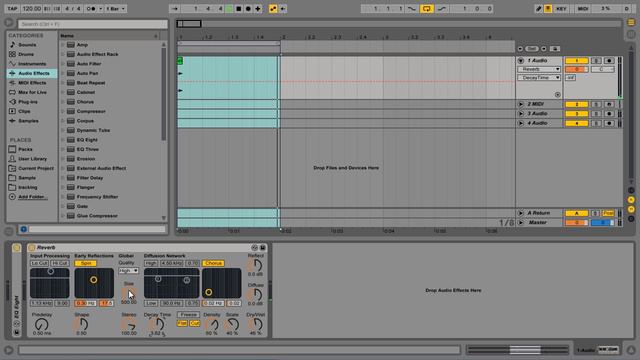Toggle 1 Audio track activator
The height and width of the screenshot is (360, 640).
click(576, 61)
